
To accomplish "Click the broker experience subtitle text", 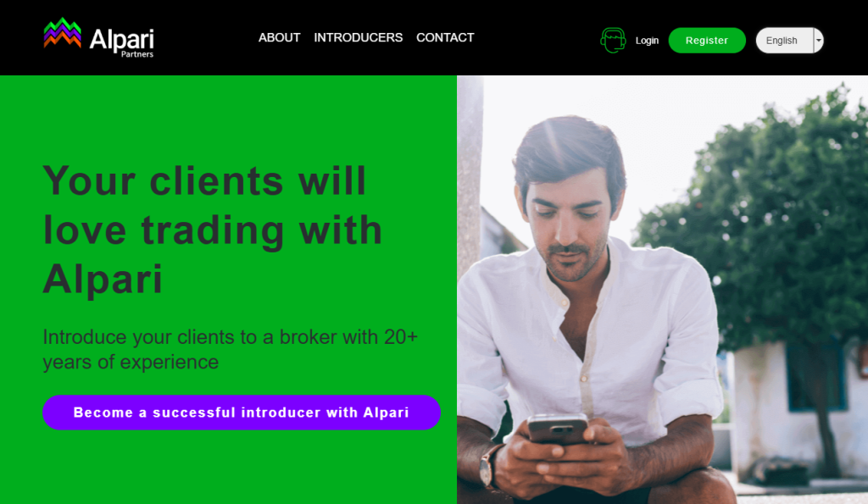I will click(231, 349).
